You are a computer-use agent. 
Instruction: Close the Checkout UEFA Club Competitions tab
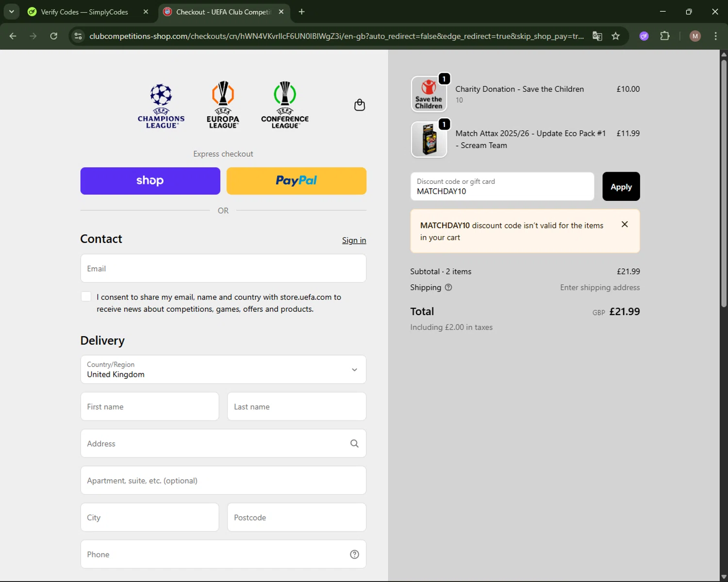281,12
